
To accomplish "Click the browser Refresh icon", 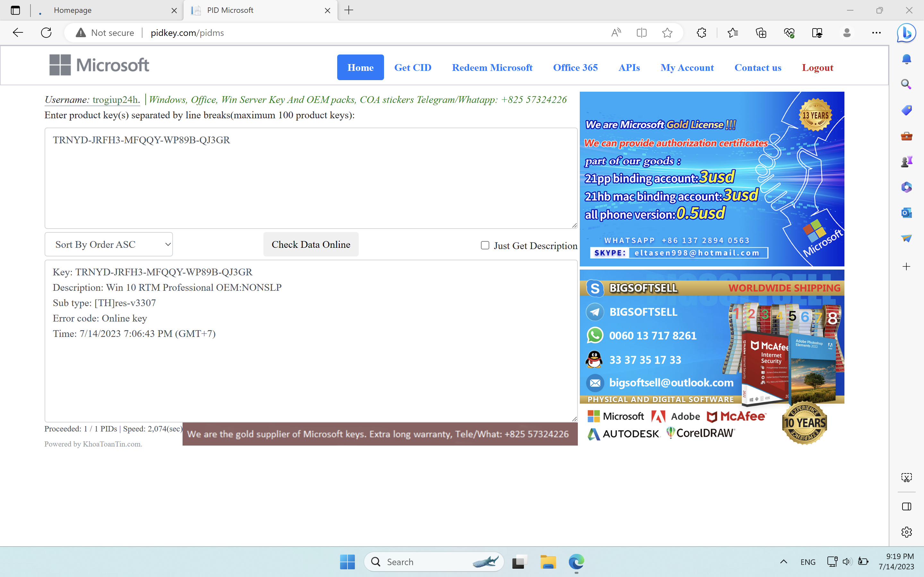I will coord(46,33).
